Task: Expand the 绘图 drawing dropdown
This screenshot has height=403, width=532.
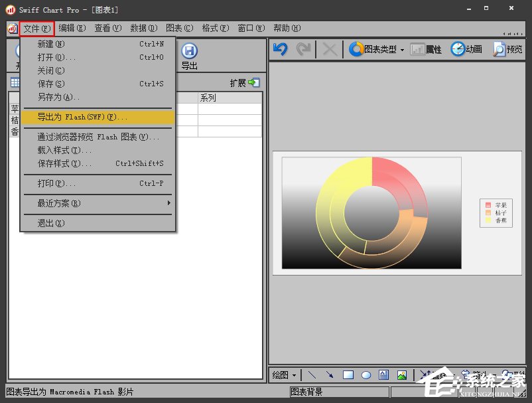Action: pos(285,375)
